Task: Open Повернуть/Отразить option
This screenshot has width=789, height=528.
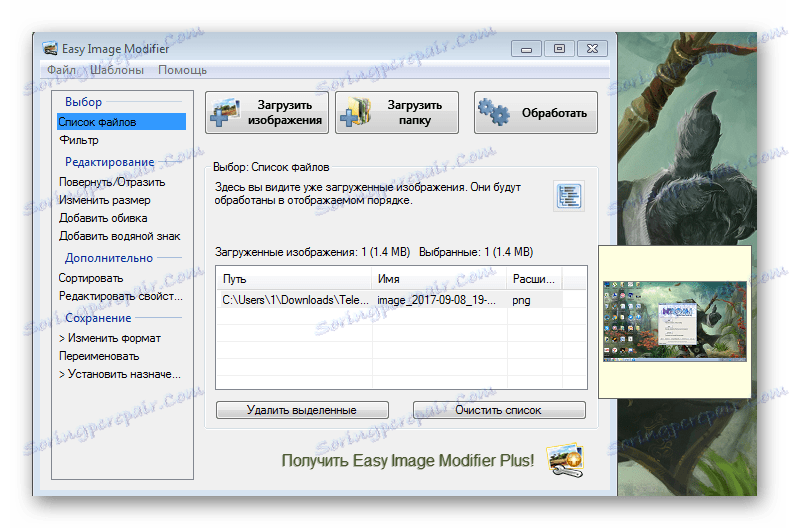Action: (x=112, y=182)
